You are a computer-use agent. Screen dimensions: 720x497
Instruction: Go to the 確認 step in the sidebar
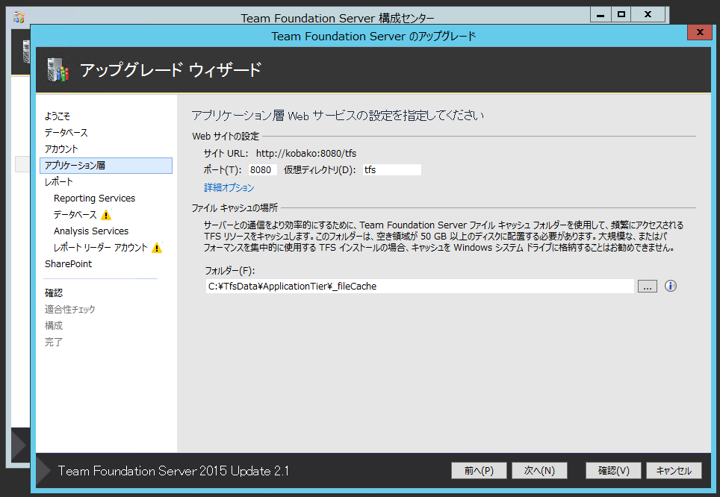pyautogui.click(x=54, y=293)
